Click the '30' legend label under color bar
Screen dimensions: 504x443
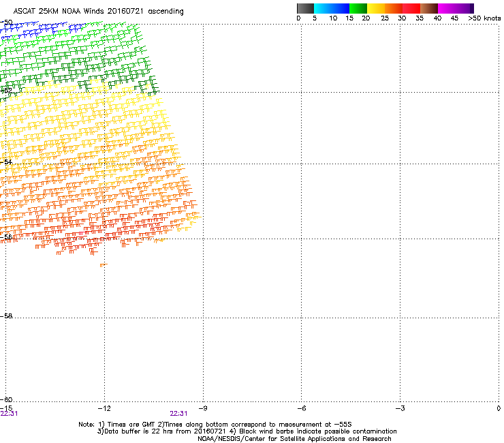(402, 18)
